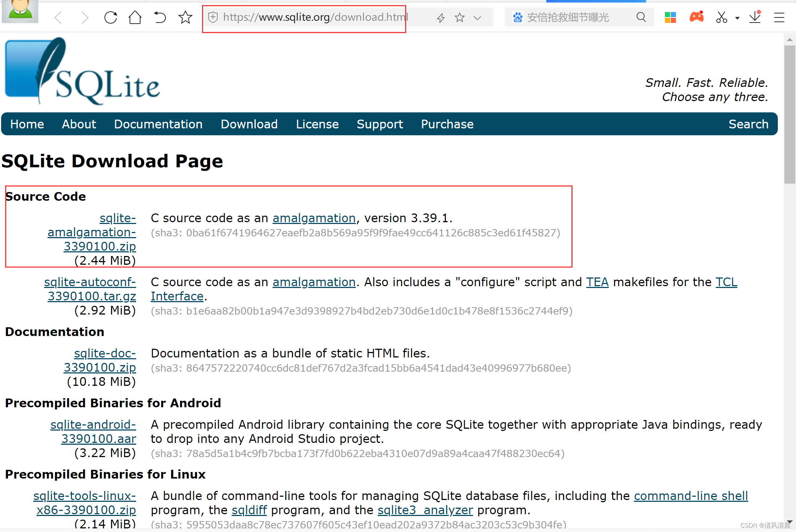The image size is (796, 532).
Task: Go to the browser home page icon
Action: [135, 17]
